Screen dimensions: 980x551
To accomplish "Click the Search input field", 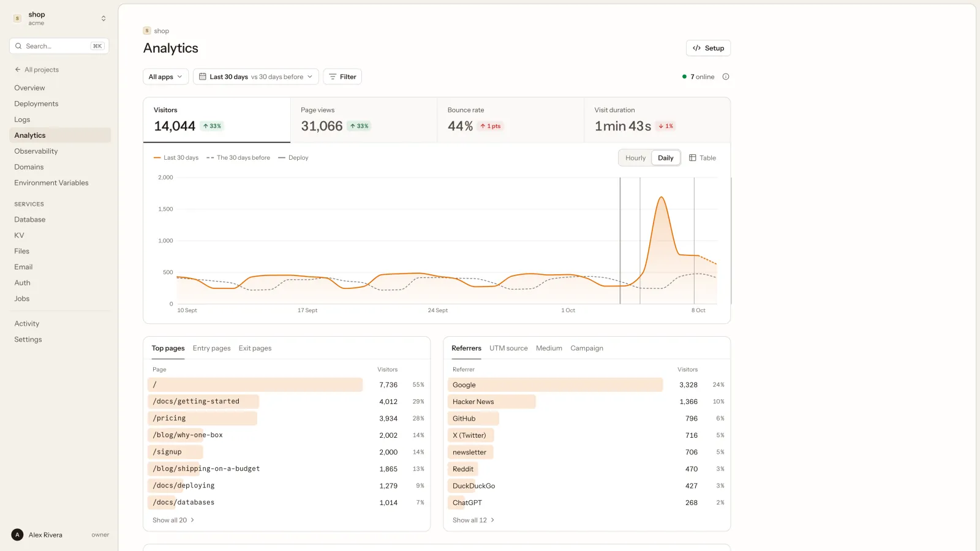I will point(59,46).
